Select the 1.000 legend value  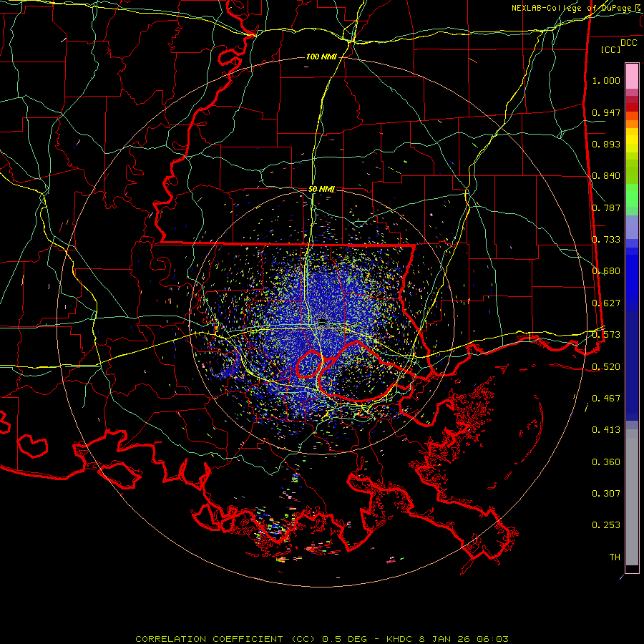click(x=606, y=80)
